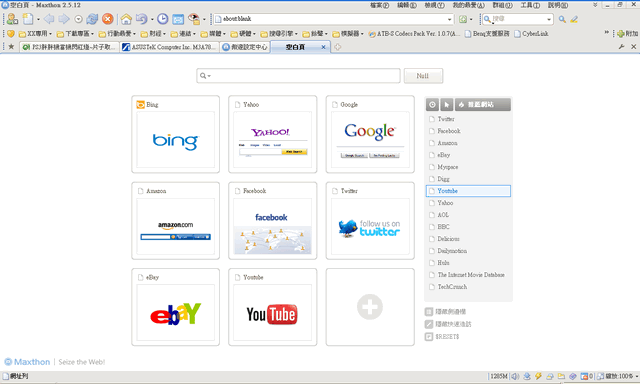Select TechCrunch in the sidebar list
This screenshot has height=384, width=640.
tap(468, 287)
